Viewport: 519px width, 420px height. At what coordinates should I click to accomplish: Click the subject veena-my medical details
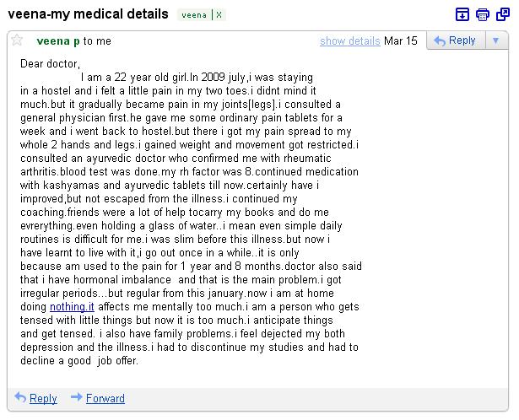click(88, 14)
